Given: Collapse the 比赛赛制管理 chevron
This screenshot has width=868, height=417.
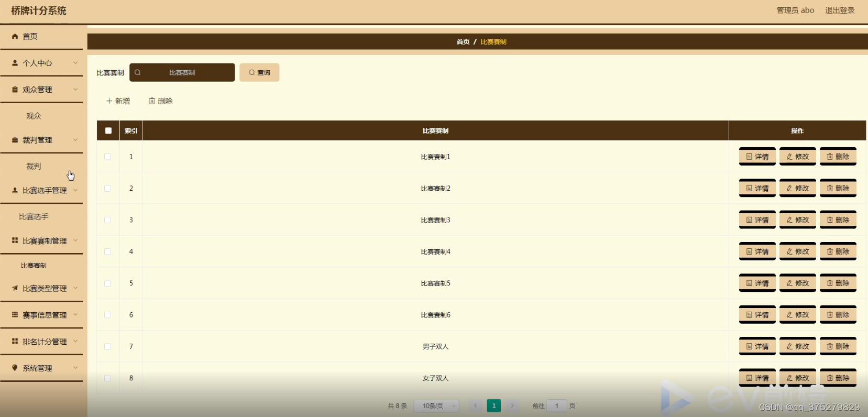Looking at the screenshot, I should click(x=75, y=240).
